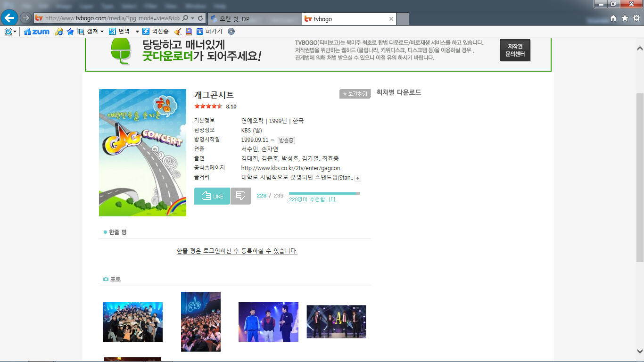Open the browser Tools gear icon
The image size is (644, 362).
[636, 18]
